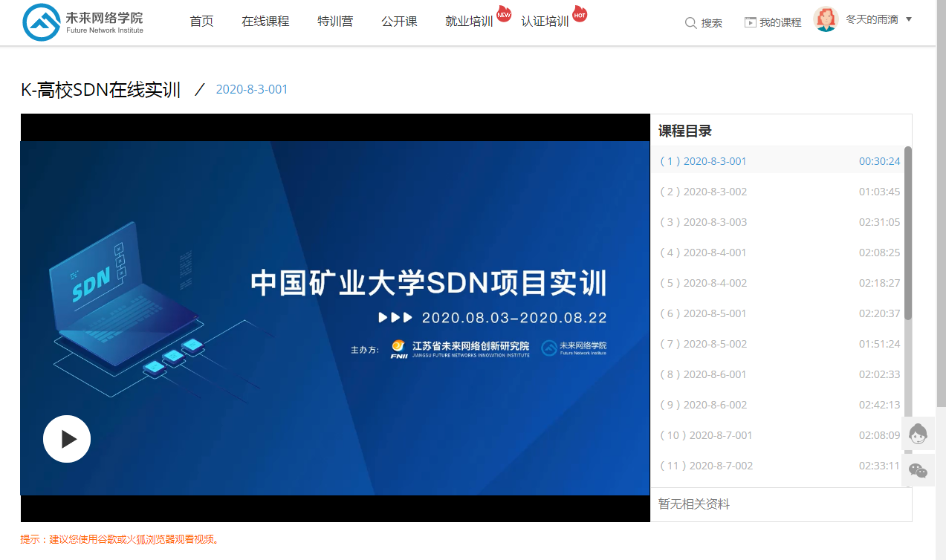
Task: Open 特训营 menu item
Action: 335,22
